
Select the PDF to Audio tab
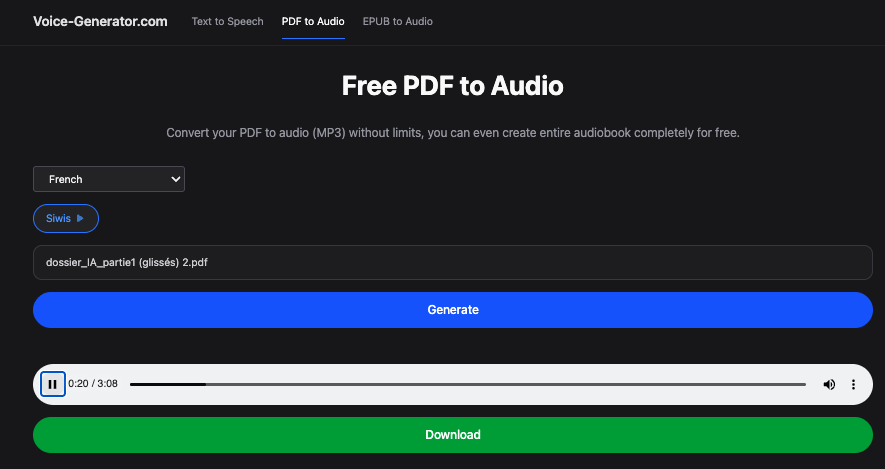tap(313, 21)
